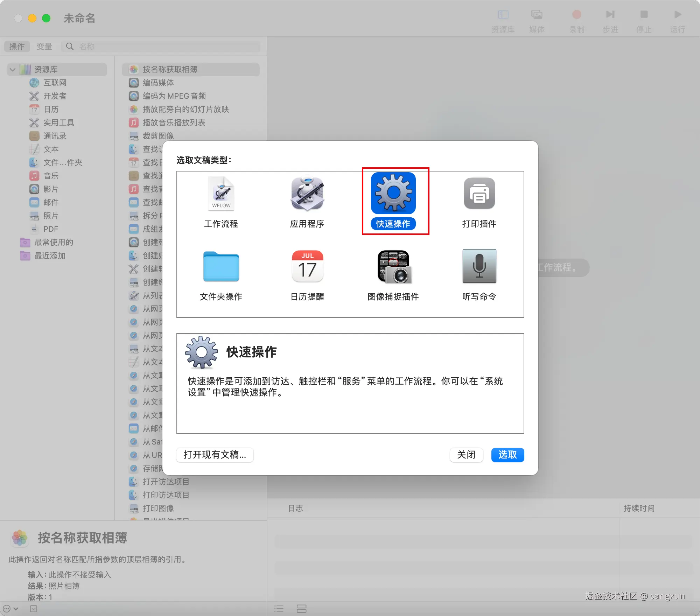Collapse the Library (资源库) disclosure arrow
The image size is (700, 616).
(x=13, y=69)
